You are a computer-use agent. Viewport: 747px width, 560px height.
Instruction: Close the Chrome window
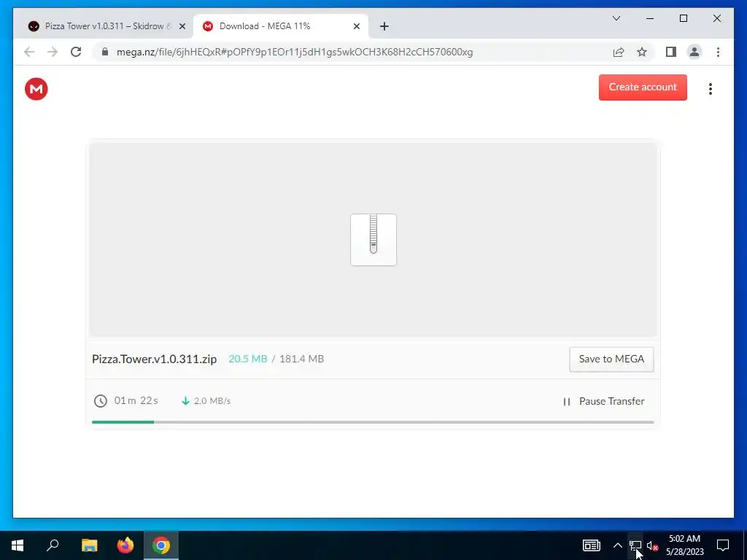[716, 18]
